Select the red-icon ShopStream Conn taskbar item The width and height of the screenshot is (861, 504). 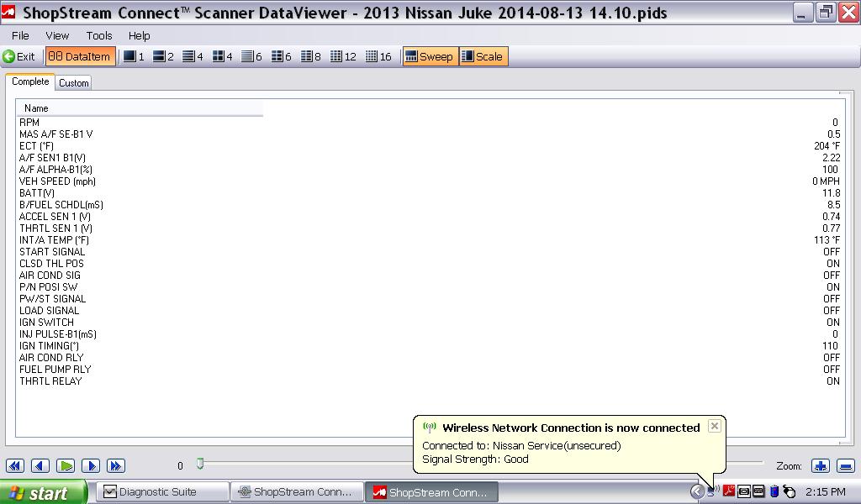pyautogui.click(x=431, y=492)
